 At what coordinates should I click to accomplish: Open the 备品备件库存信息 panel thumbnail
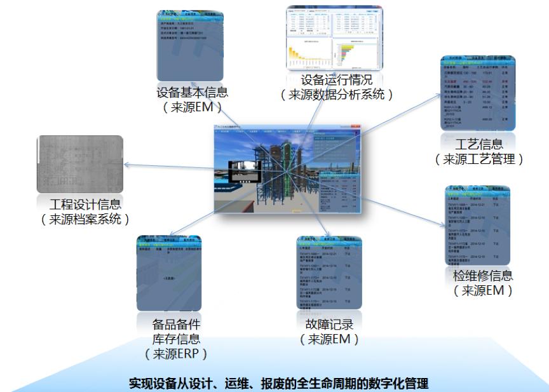coord(169,273)
